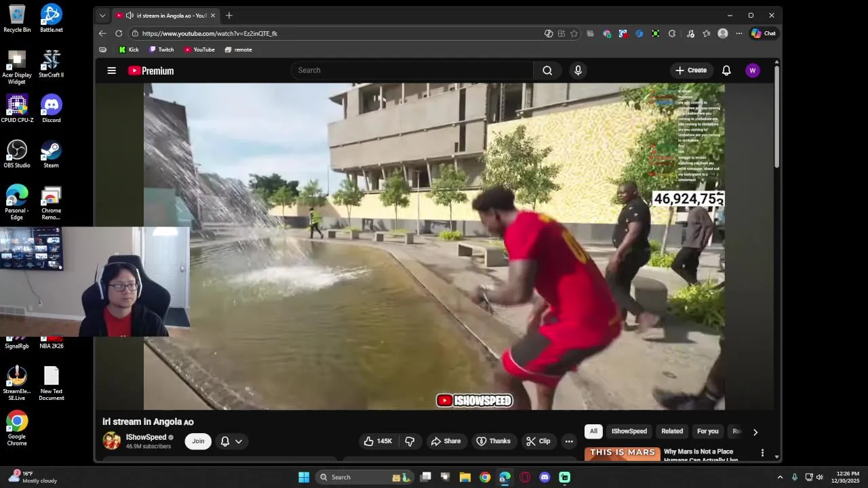Open the tab search dropdown arrow
This screenshot has width=868, height=488.
tap(102, 16)
